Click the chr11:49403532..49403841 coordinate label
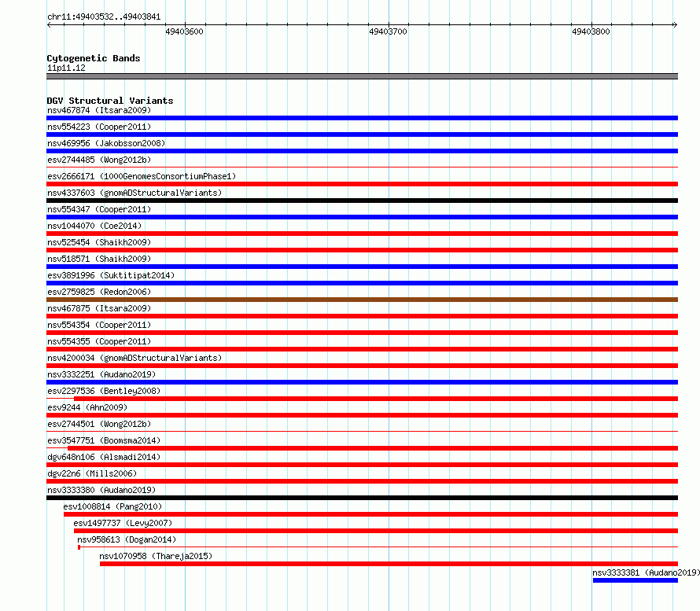 [104, 17]
